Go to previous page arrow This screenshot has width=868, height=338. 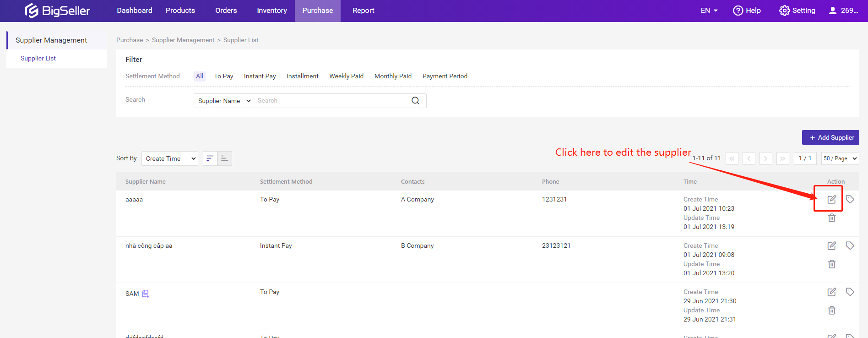click(x=749, y=158)
